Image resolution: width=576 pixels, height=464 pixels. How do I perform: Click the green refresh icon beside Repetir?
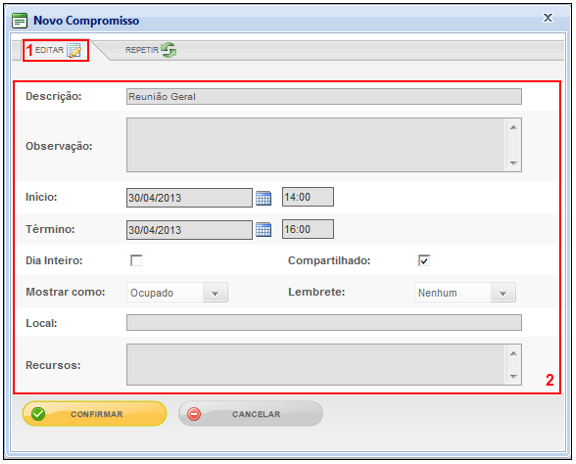tap(169, 50)
